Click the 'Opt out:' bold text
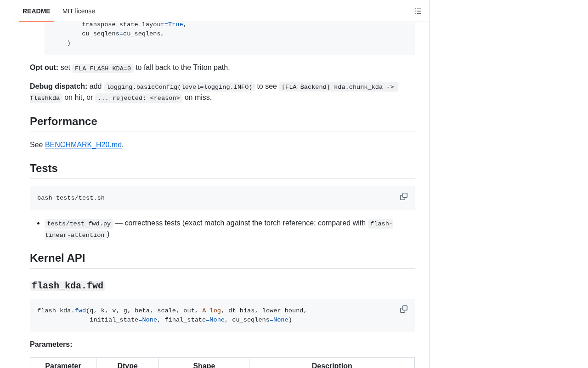Screen dimensions: 588x368 pos(44,68)
